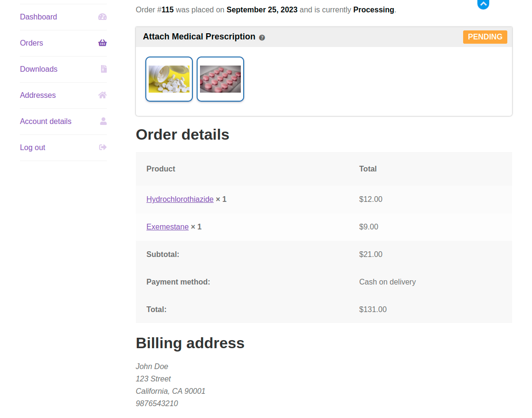Image resolution: width=532 pixels, height=418 pixels.
Task: Click the Log out sign-out icon
Action: pos(103,147)
